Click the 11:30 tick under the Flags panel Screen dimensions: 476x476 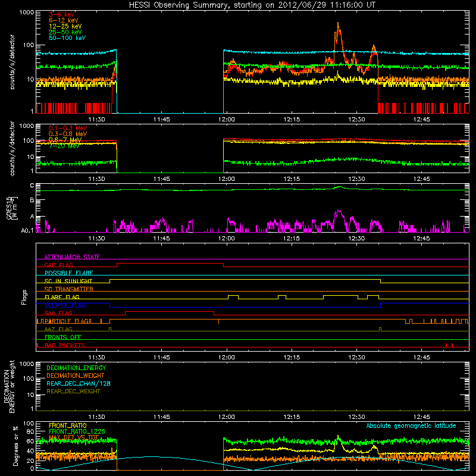click(96, 358)
